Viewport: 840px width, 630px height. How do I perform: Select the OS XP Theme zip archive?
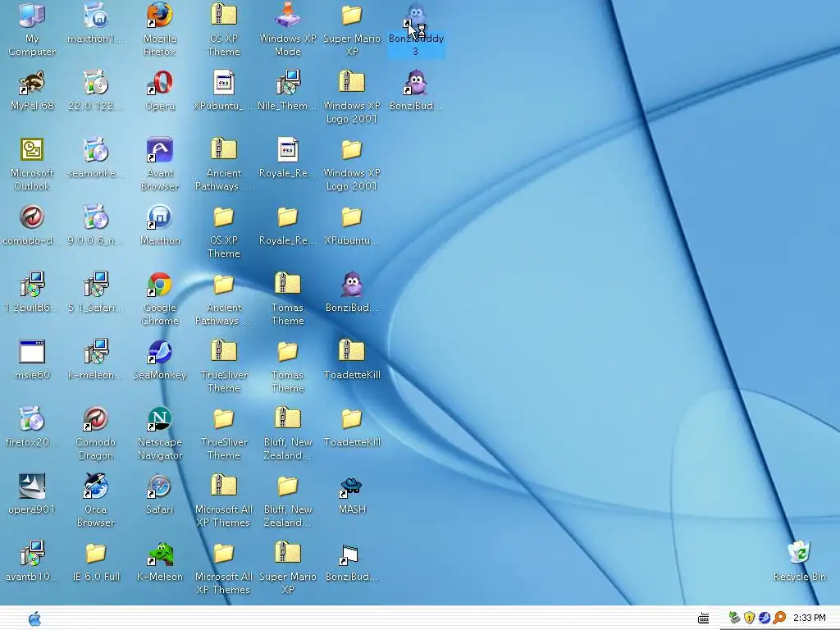coord(223,15)
